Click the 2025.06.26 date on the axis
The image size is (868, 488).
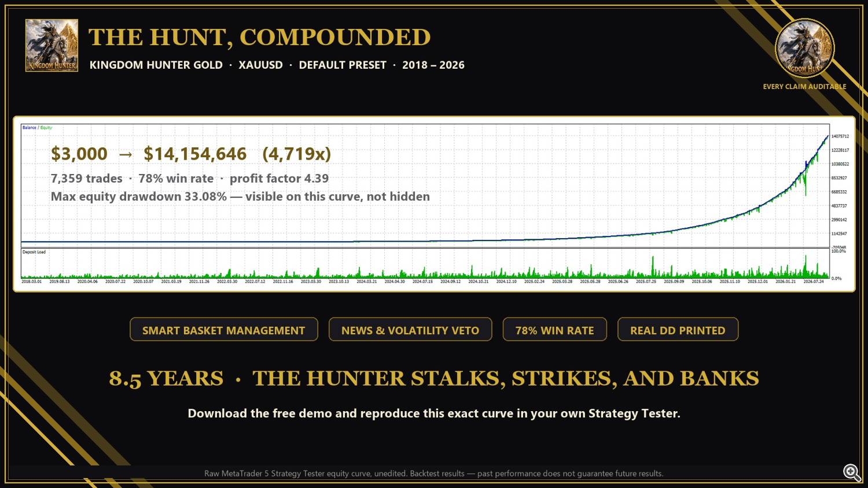coord(618,282)
